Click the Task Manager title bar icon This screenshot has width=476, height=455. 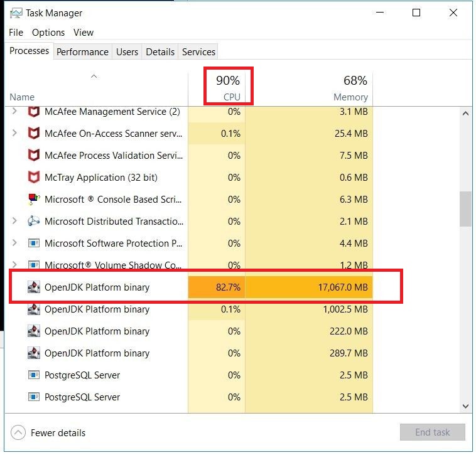point(16,13)
